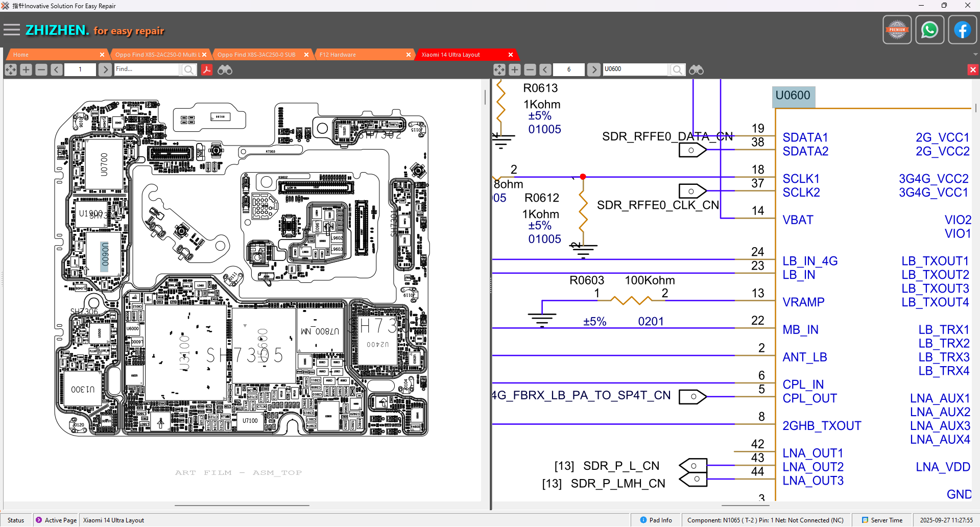Click the SDR_RFFE0_CLK_CN net label
The image size is (980, 527).
[x=658, y=205]
